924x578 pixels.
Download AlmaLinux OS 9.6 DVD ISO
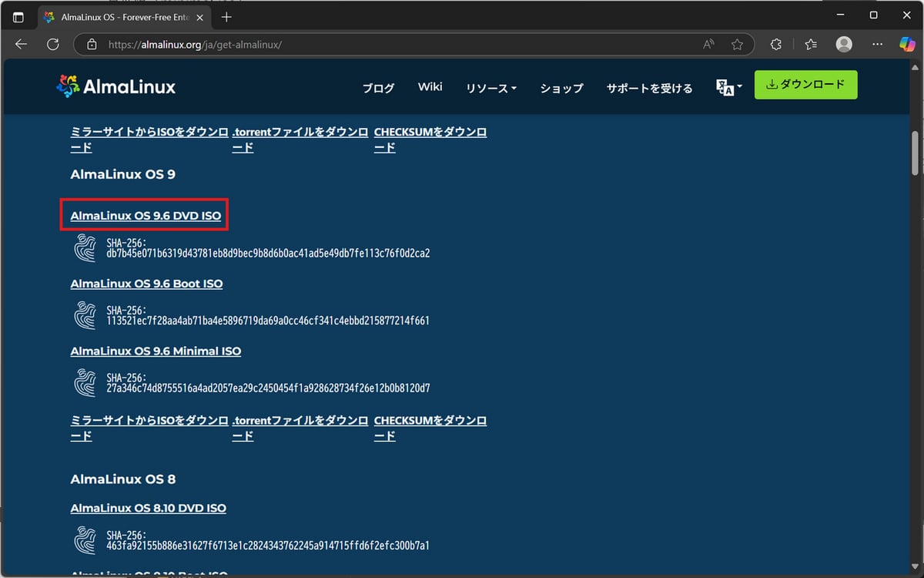click(146, 217)
